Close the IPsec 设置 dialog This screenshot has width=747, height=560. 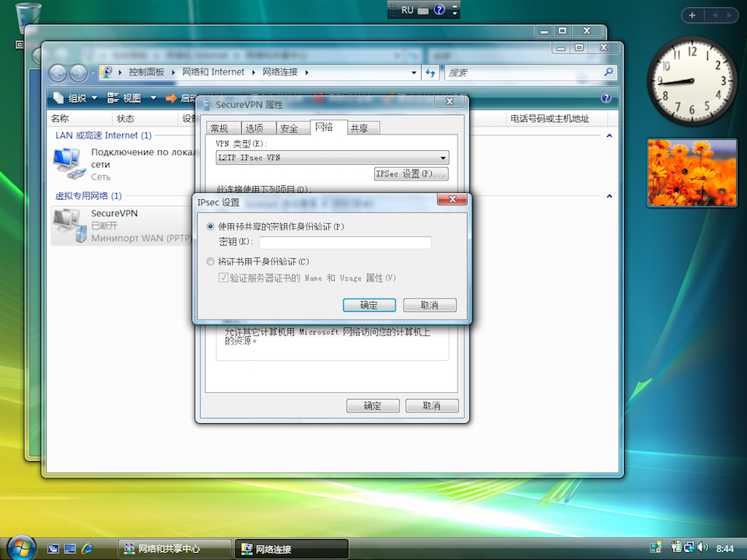click(x=452, y=199)
